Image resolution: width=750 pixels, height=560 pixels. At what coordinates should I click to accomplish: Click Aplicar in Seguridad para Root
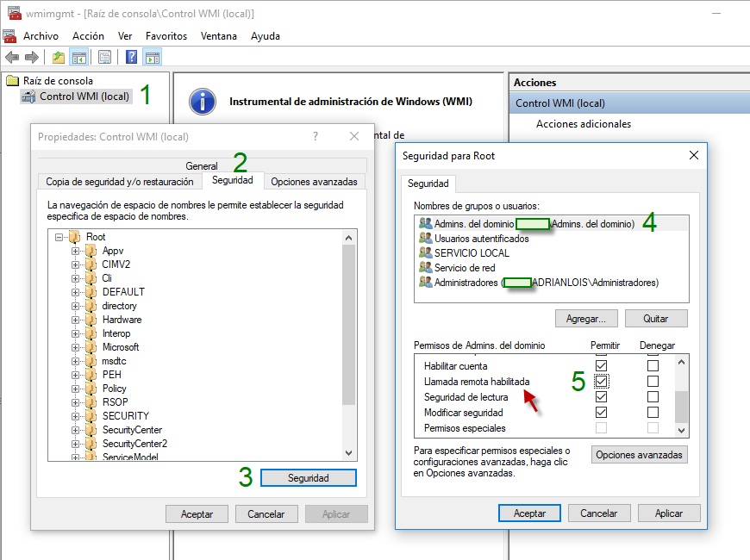(669, 513)
